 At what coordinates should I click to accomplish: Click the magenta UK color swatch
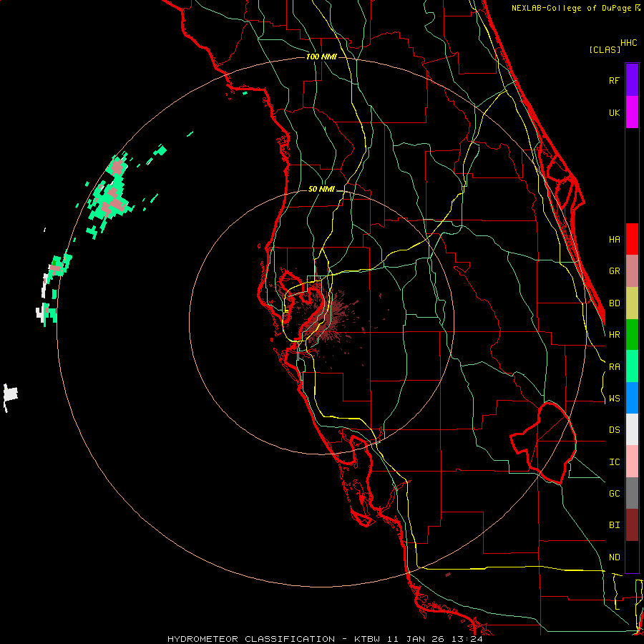point(632,112)
